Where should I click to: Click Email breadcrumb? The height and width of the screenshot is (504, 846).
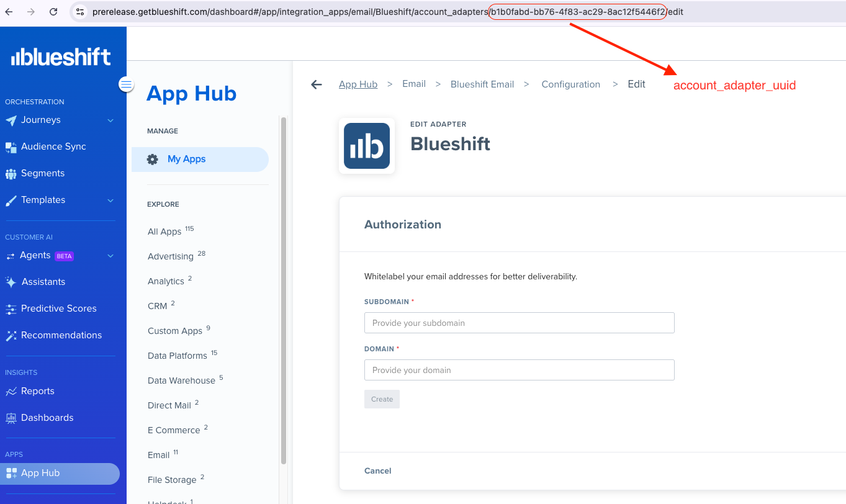[414, 84]
